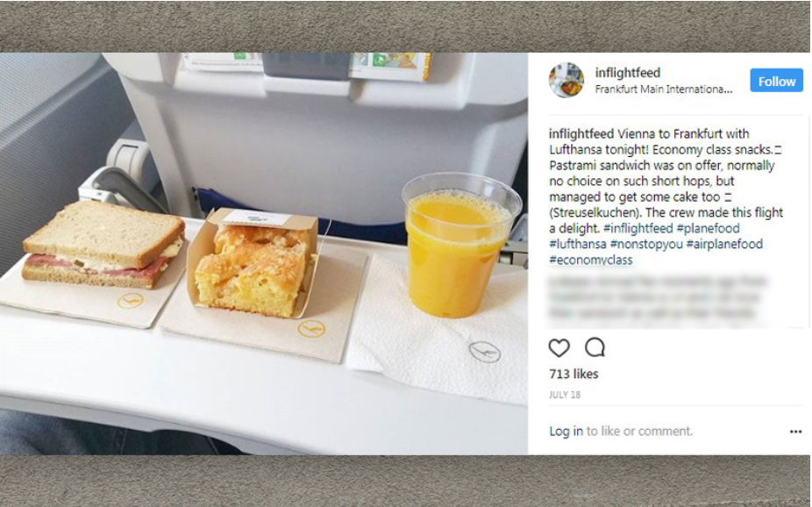
Task: Open the inflightfeed name in the caption
Action: click(581, 134)
